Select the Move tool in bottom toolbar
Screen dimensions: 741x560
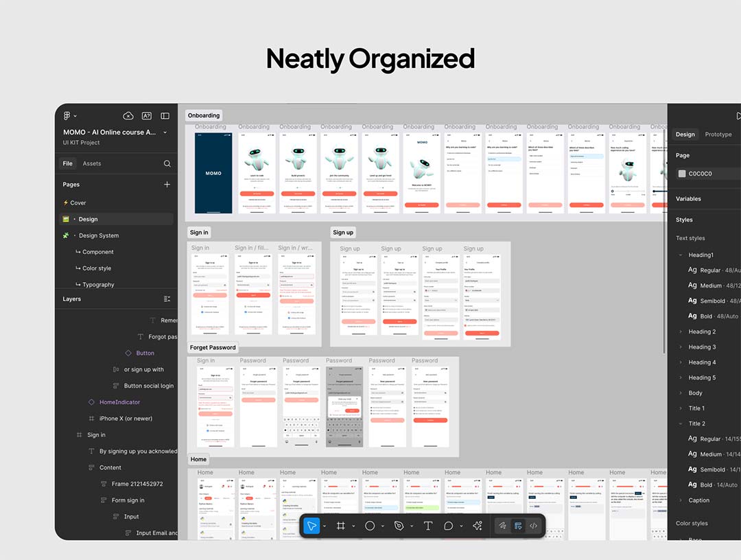tap(311, 526)
